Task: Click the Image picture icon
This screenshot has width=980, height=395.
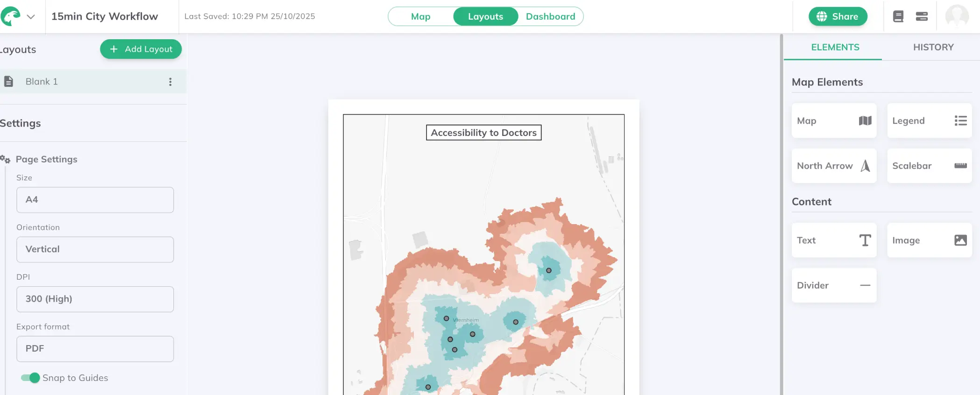Action: (x=960, y=240)
